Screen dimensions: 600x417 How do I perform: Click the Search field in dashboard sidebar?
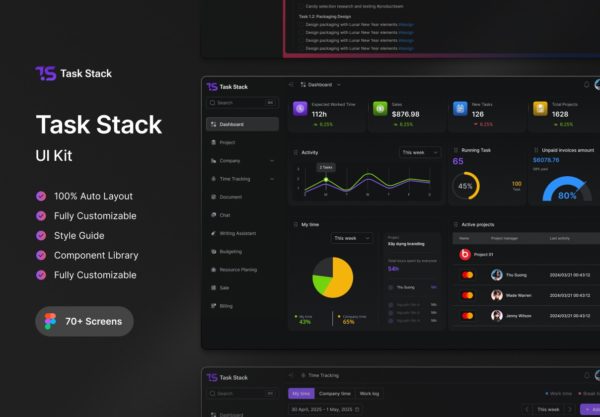pos(242,103)
